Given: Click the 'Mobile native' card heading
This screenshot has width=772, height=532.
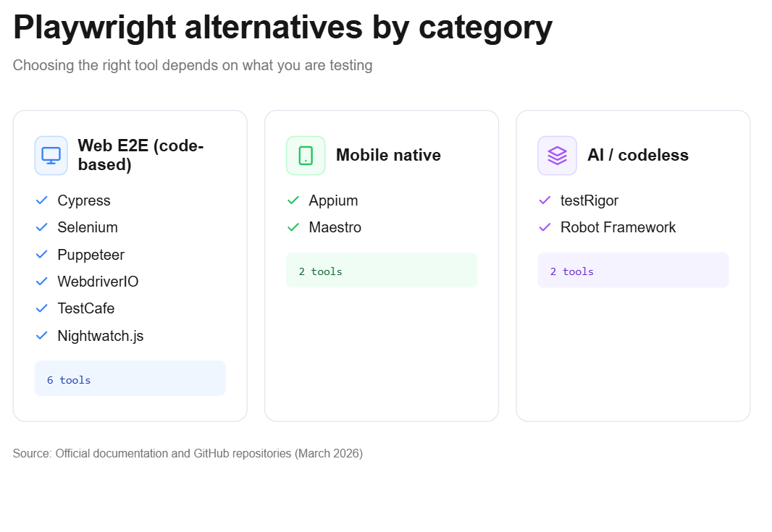Looking at the screenshot, I should 388,155.
